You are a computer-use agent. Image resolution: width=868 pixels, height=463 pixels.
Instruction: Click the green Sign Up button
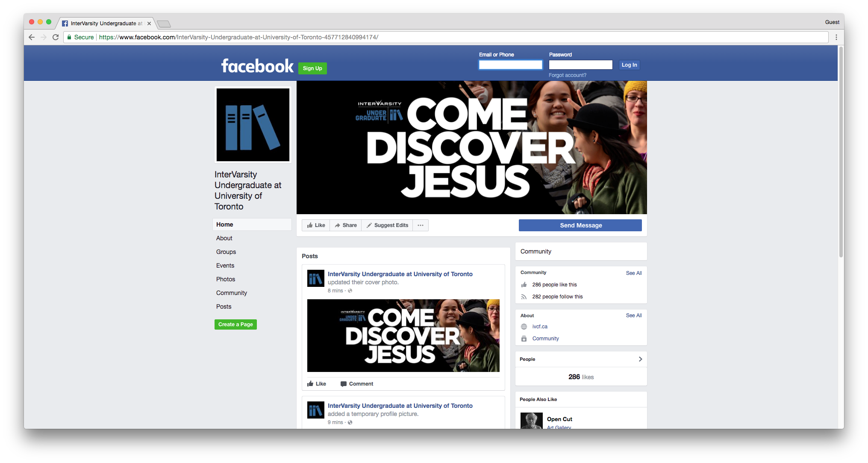click(312, 68)
